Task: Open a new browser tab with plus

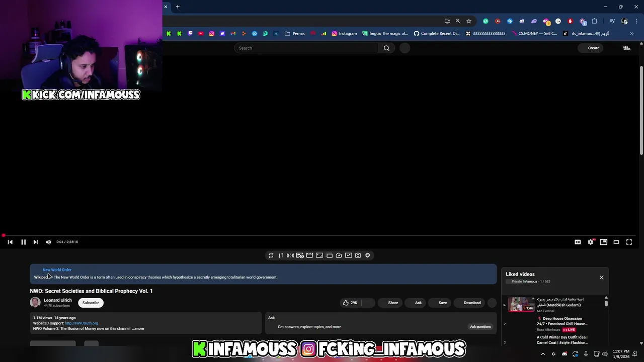Action: [178, 7]
